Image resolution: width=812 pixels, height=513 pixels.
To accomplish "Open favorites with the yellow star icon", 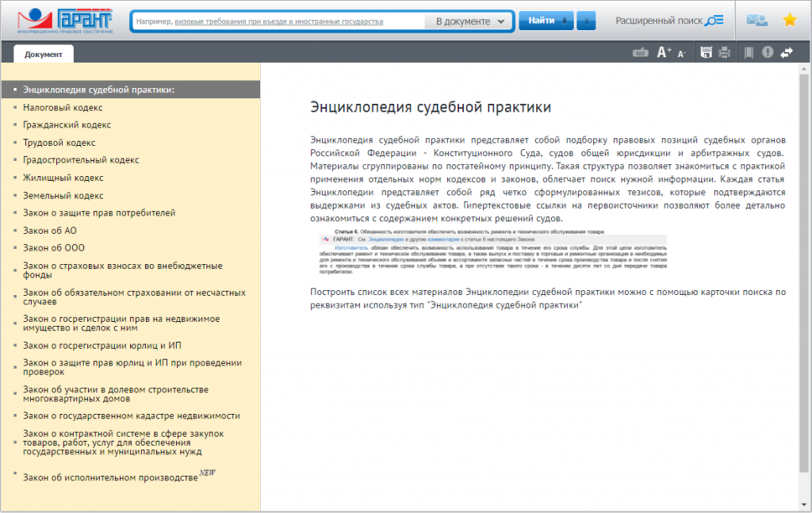I will tap(790, 20).
